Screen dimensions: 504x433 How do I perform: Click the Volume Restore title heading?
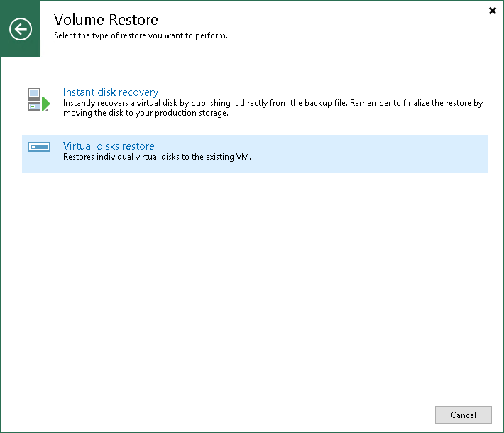click(106, 20)
